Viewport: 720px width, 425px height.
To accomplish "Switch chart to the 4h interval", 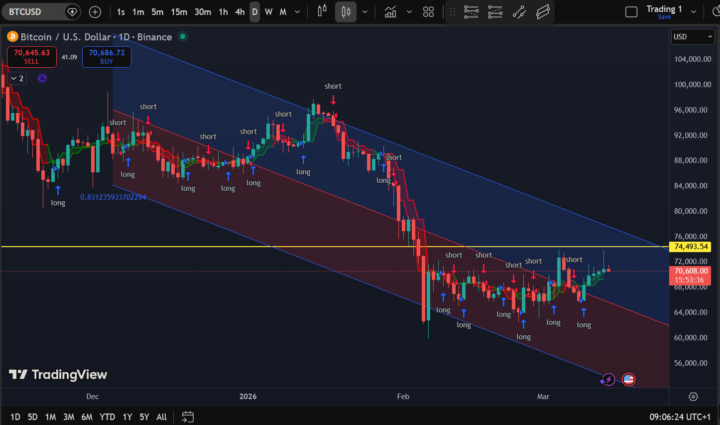I will tap(240, 12).
